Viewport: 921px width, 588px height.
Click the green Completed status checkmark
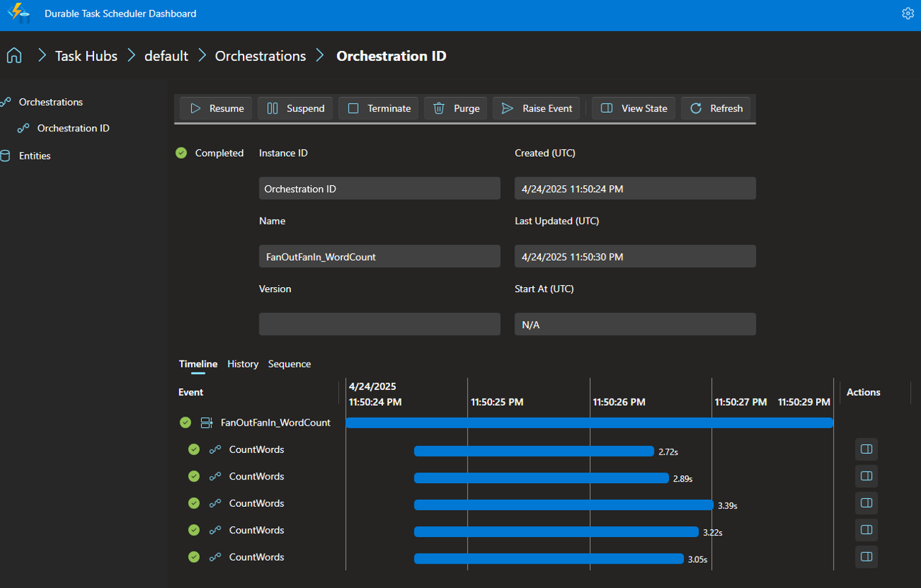pyautogui.click(x=181, y=152)
